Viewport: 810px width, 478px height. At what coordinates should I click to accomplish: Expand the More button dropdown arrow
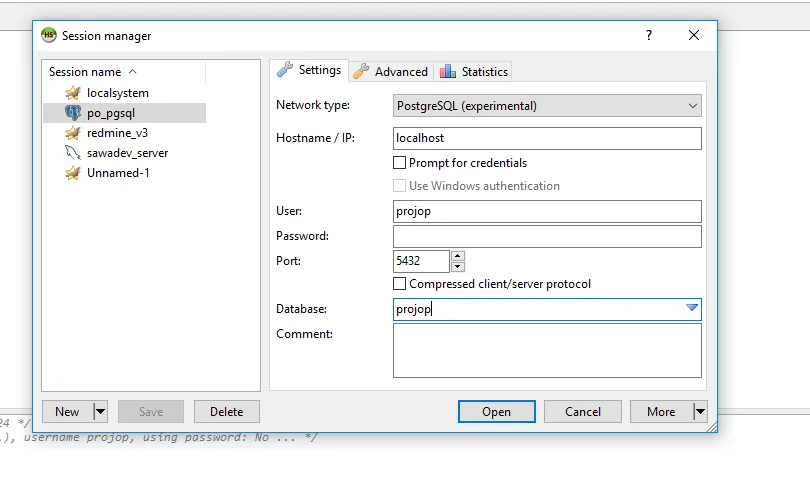tap(700, 412)
